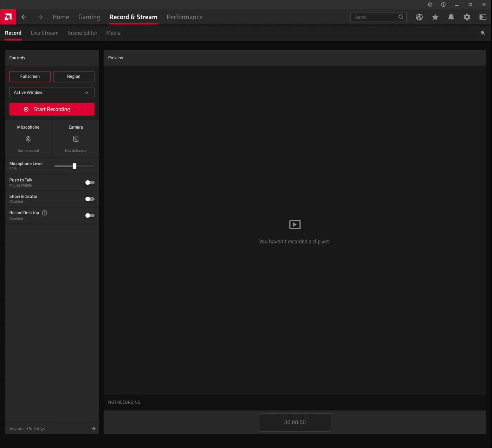This screenshot has width=492, height=448.
Task: Click the preview play placeholder icon
Action: tap(295, 224)
